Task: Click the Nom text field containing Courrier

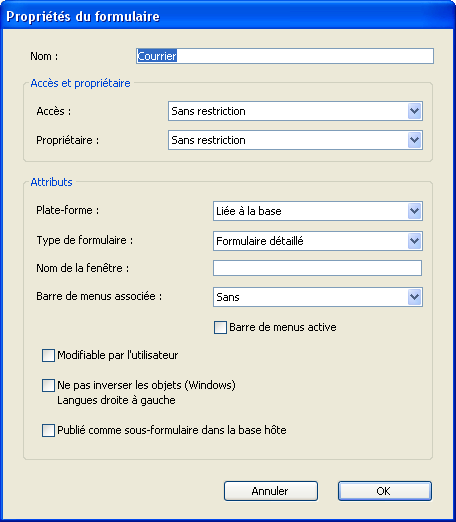Action: [285, 56]
